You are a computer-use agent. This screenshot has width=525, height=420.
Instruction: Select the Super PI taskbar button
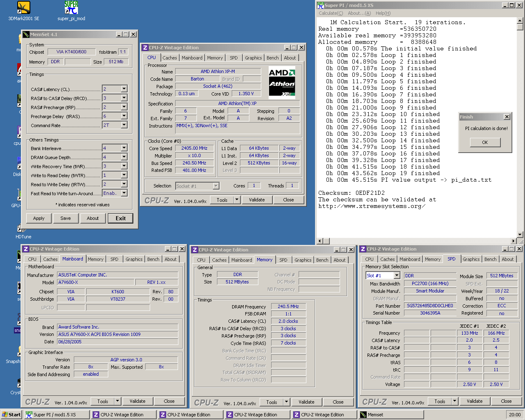tap(55, 414)
